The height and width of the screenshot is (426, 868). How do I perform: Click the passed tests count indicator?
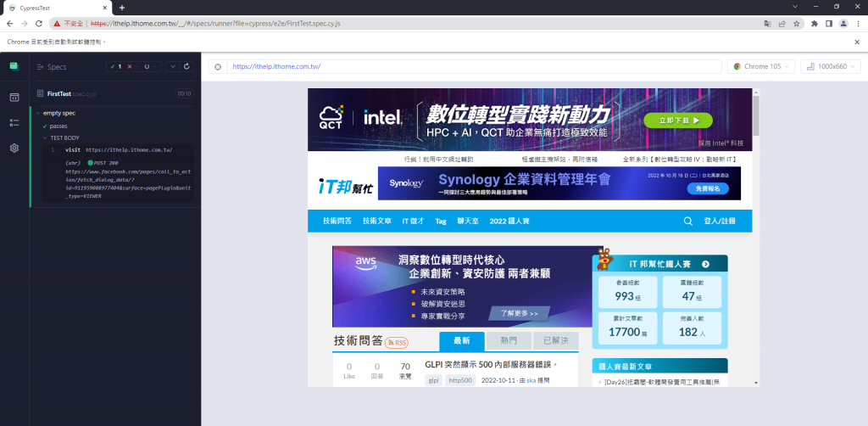[116, 66]
